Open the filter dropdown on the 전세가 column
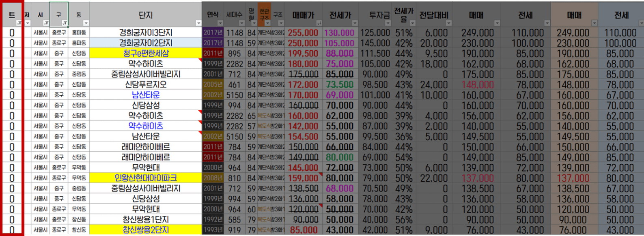The height and width of the screenshot is (236, 644). [355, 23]
